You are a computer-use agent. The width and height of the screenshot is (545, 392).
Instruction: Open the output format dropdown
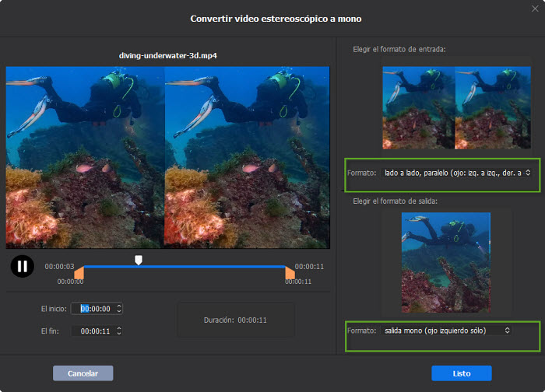click(x=445, y=331)
